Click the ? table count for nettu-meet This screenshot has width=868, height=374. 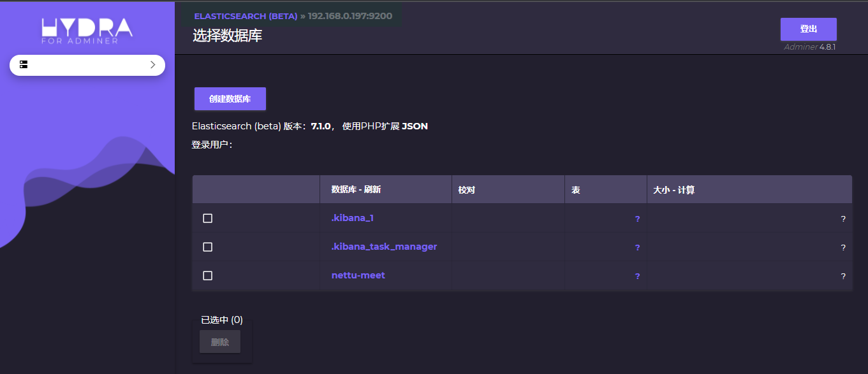637,275
